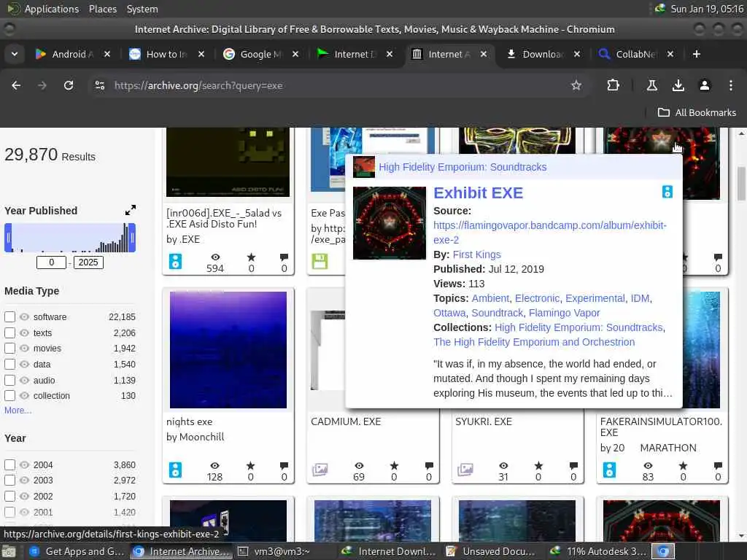Click the address bar URL

[x=198, y=85]
